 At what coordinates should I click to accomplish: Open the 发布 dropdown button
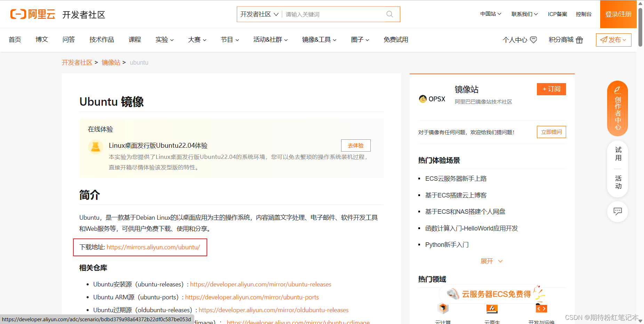click(613, 40)
